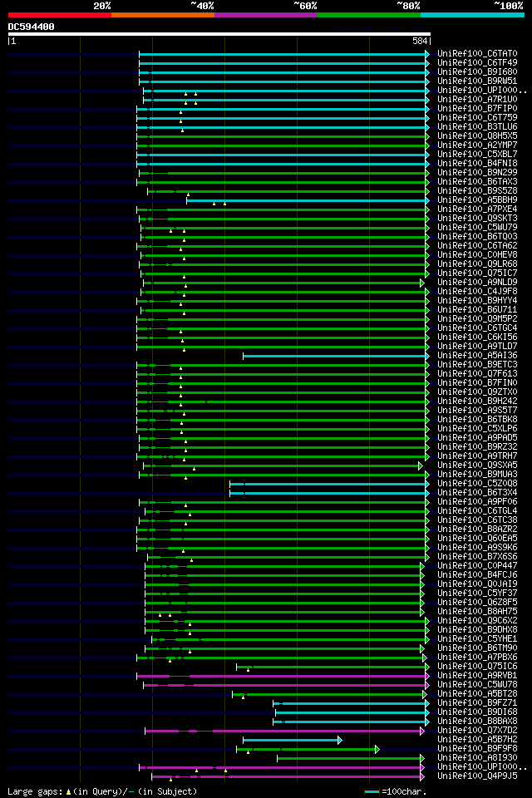
Task: Select the UniRef100_B9FZ71 label
Action: tap(477, 704)
